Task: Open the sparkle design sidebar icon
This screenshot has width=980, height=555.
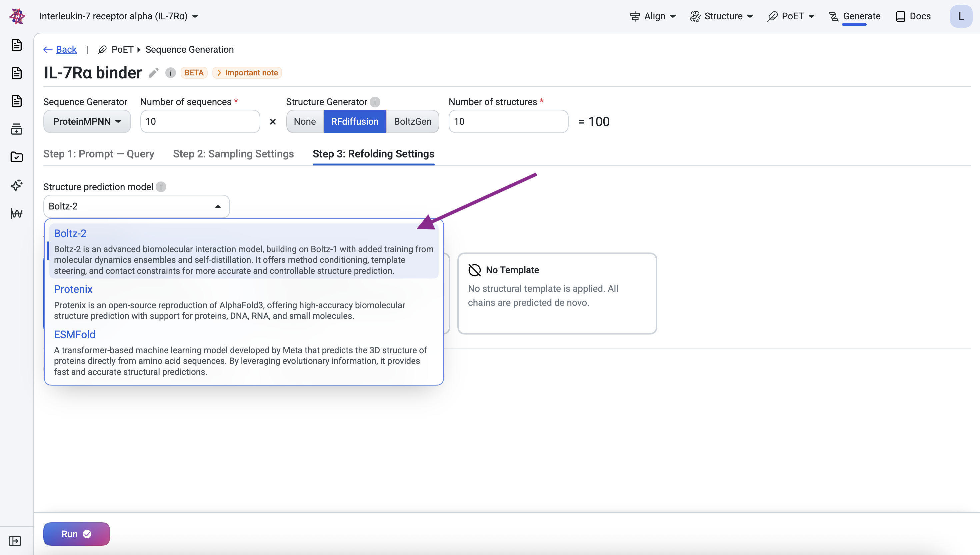Action: (x=16, y=185)
